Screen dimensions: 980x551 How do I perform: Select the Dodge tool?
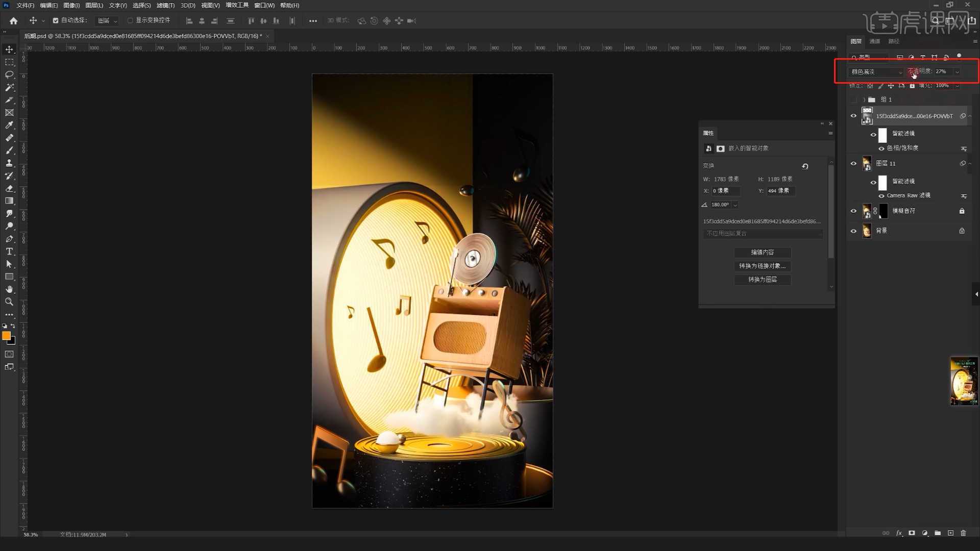(x=9, y=226)
